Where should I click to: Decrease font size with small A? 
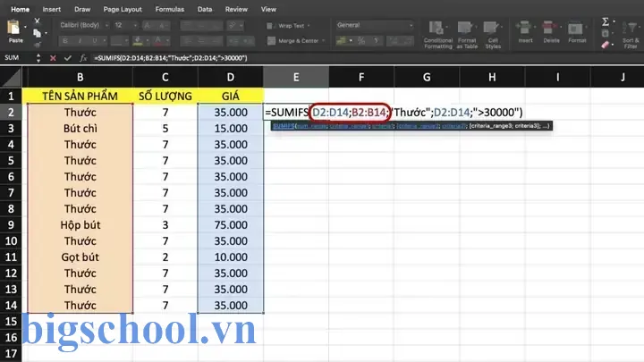pos(162,25)
